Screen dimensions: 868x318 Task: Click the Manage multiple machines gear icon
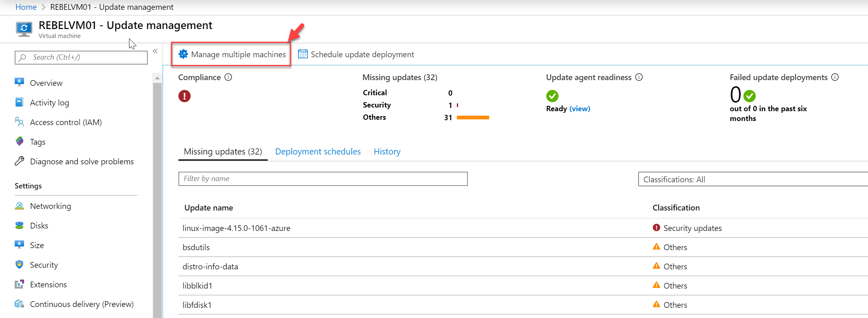(x=183, y=54)
